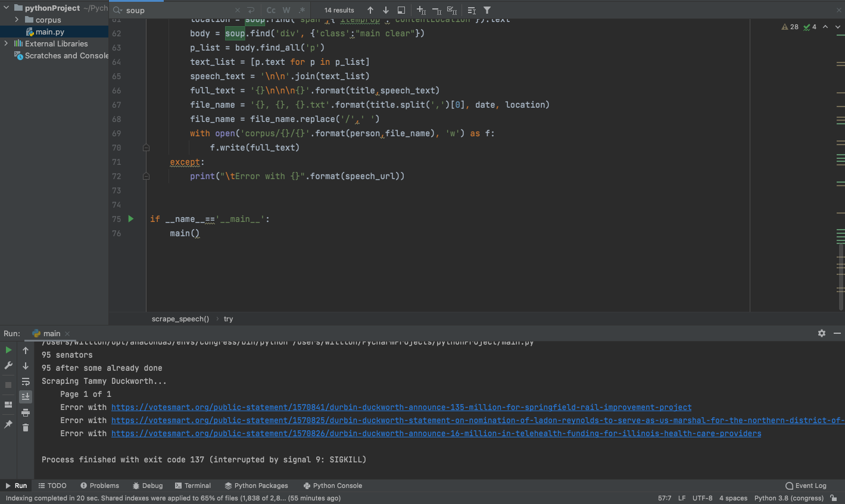Open the TODO tool window
This screenshot has height=504, width=845.
[52, 486]
